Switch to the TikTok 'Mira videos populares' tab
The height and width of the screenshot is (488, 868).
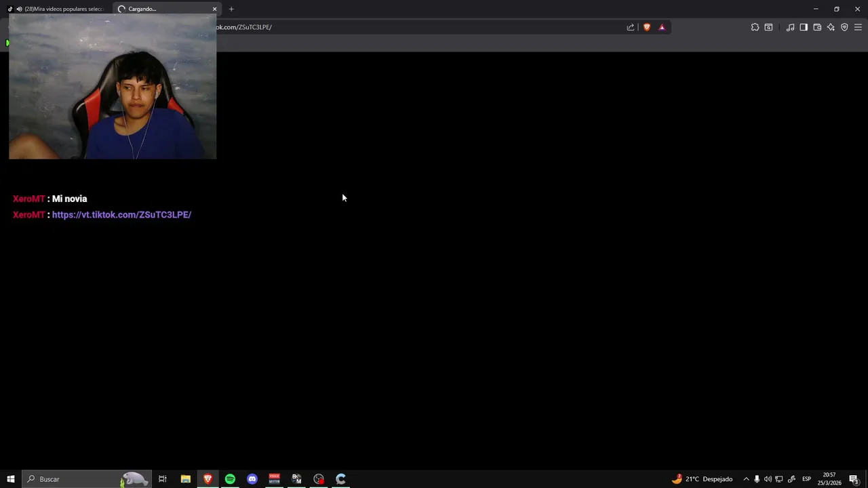click(59, 9)
